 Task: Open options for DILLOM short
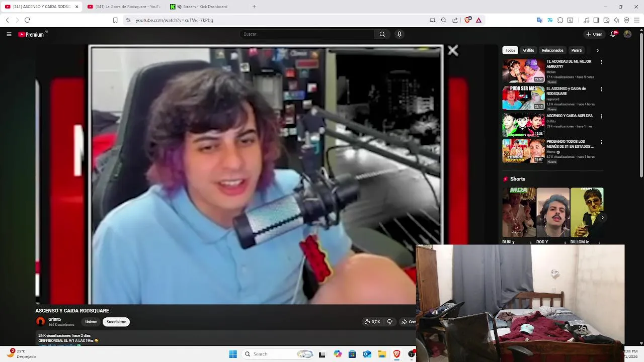(x=599, y=242)
